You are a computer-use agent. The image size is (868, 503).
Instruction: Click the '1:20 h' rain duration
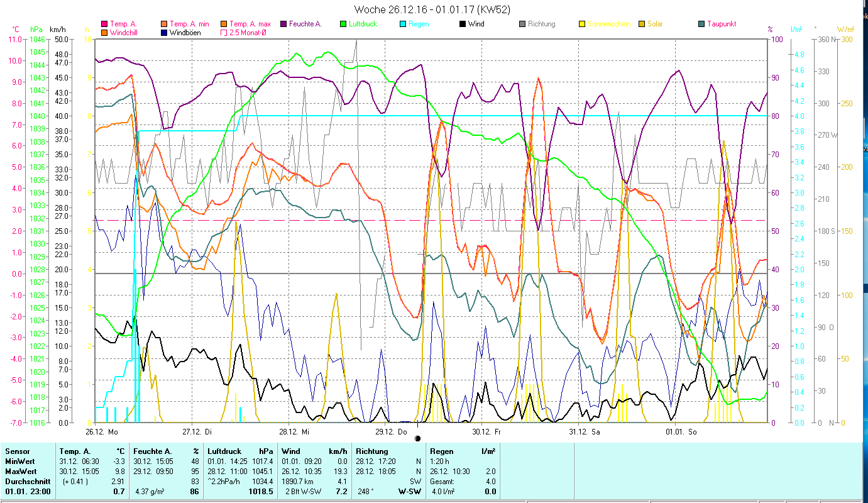tap(441, 462)
